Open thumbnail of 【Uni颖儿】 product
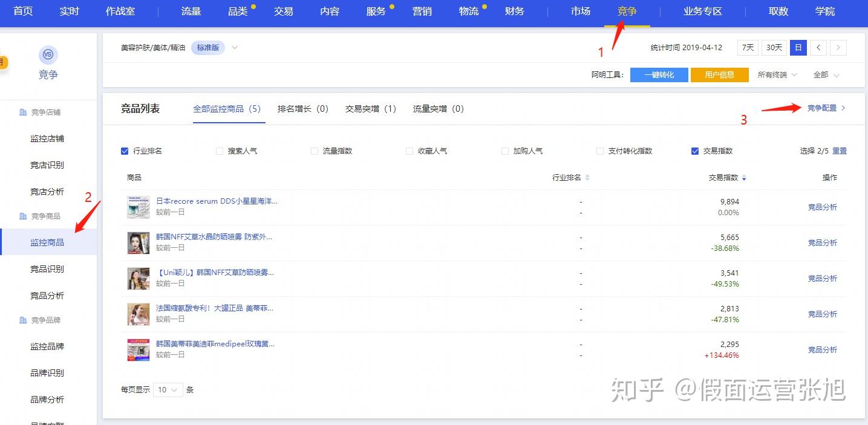The width and height of the screenshot is (868, 425). pyautogui.click(x=139, y=279)
